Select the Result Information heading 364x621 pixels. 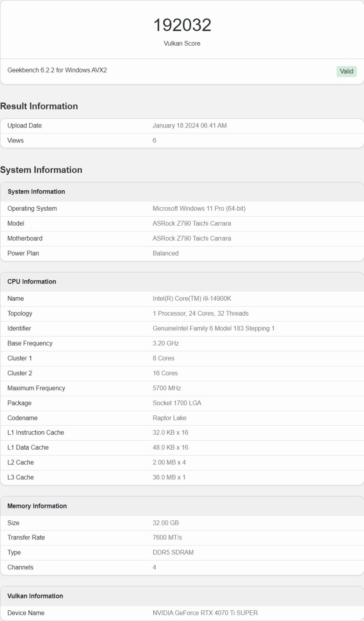[39, 106]
